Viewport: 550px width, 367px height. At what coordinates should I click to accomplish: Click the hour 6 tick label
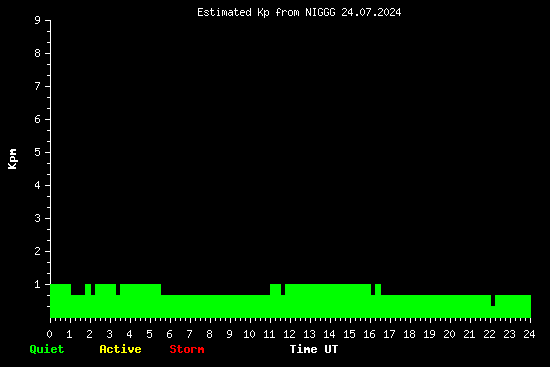pos(169,334)
